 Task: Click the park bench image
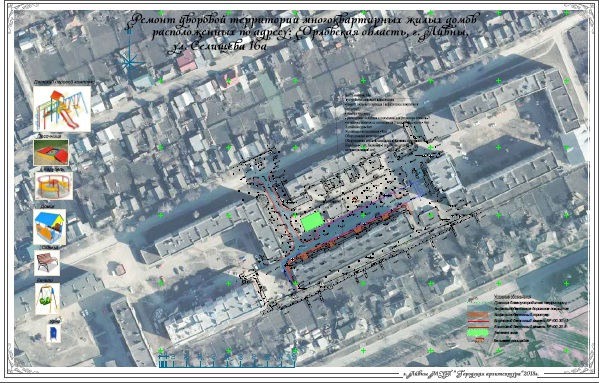(47, 263)
